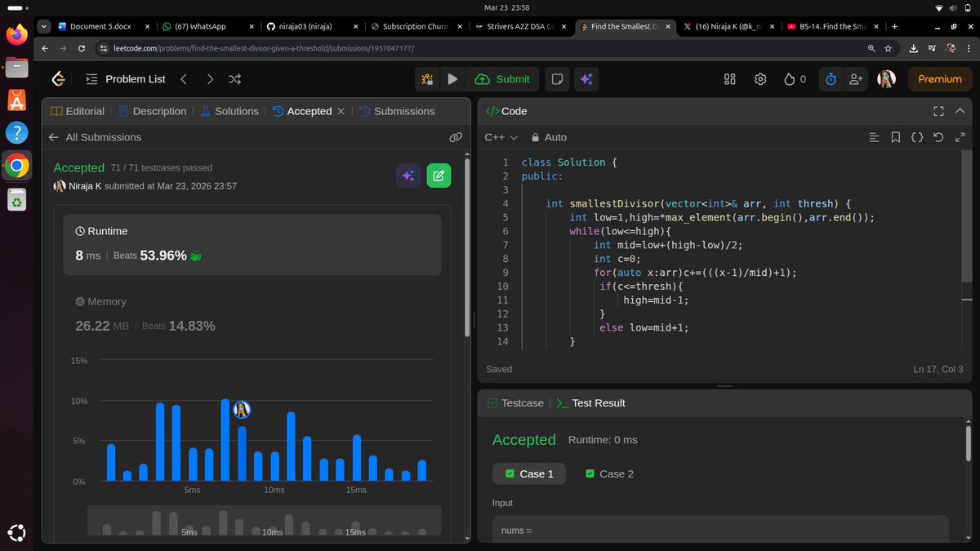View the streak flame counter
The height and width of the screenshot is (551, 980).
795,79
